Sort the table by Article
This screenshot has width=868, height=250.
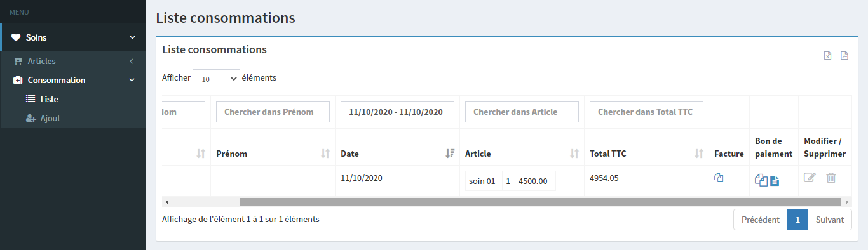tap(574, 154)
